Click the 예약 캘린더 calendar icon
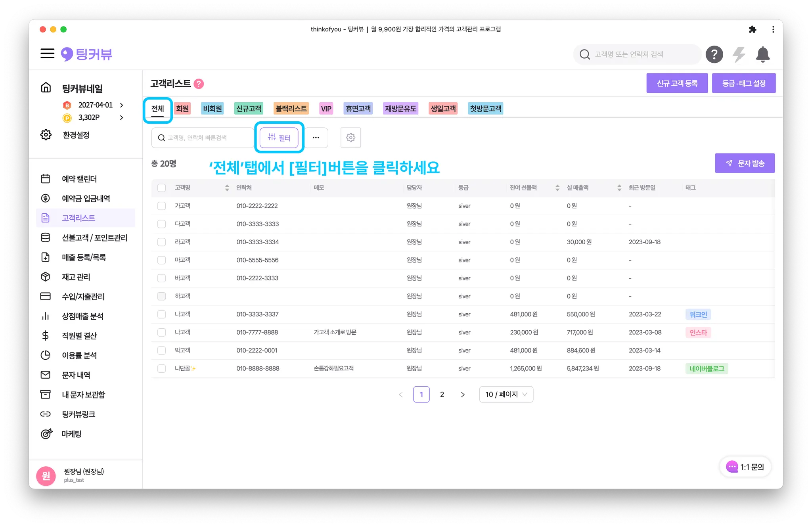This screenshot has width=812, height=527. click(x=46, y=179)
